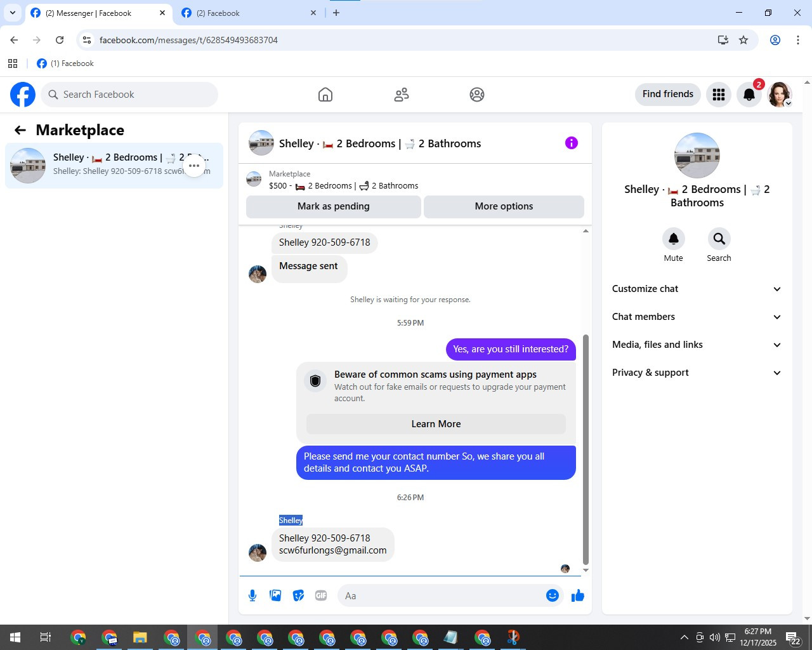The image size is (812, 650).
Task: Open Chrome three-dot menu
Action: point(798,40)
